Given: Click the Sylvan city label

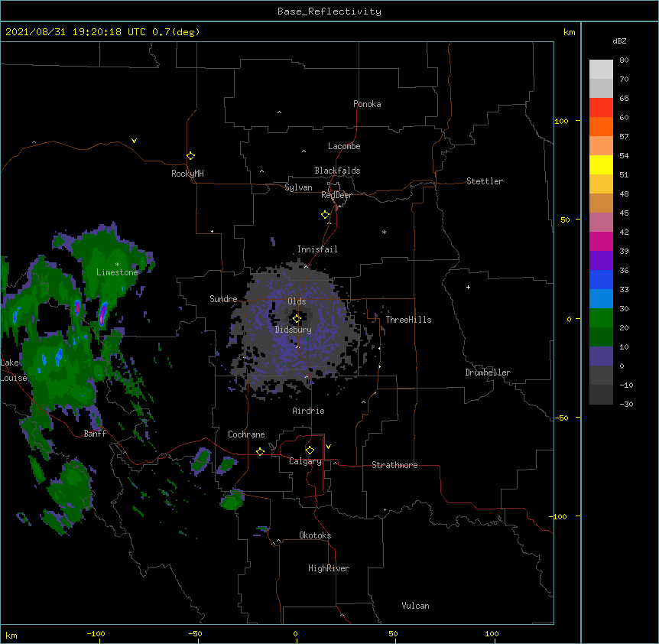Looking at the screenshot, I should coord(298,187).
